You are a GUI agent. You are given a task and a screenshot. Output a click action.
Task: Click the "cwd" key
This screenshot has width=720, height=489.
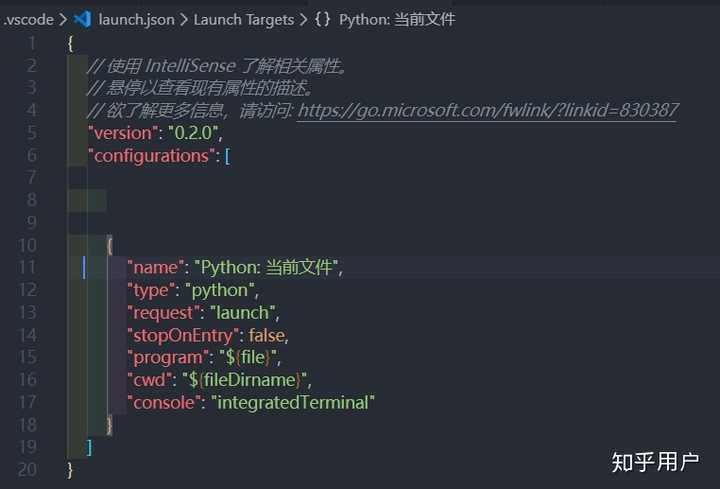click(x=149, y=380)
